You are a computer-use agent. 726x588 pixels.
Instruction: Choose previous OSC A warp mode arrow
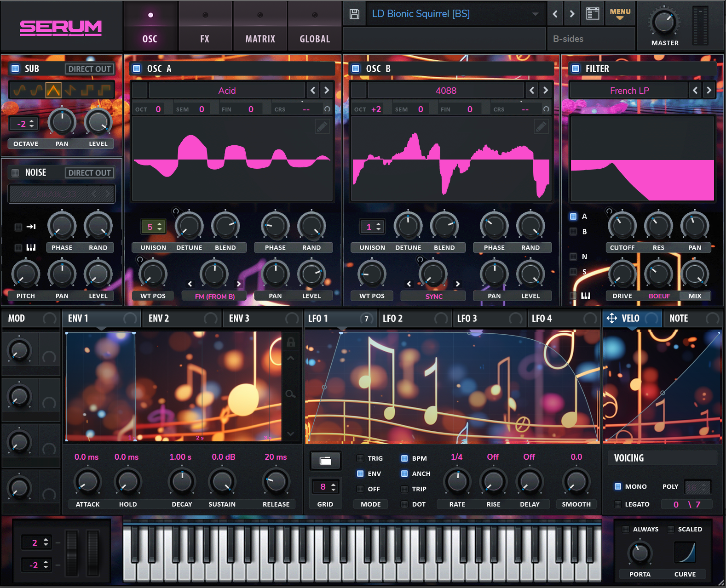click(190, 284)
